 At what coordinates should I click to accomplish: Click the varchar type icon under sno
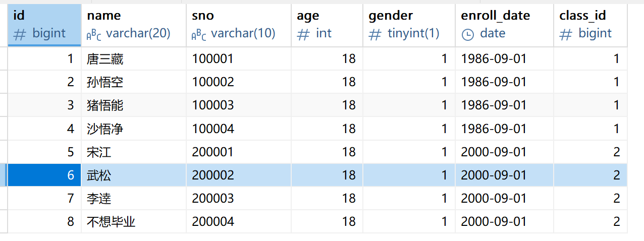click(x=199, y=35)
